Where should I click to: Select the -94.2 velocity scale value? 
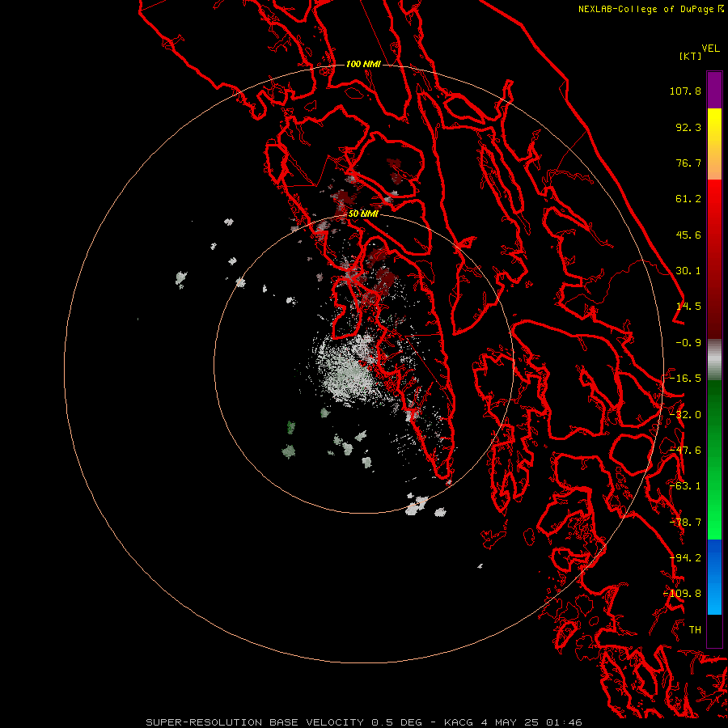click(x=685, y=558)
